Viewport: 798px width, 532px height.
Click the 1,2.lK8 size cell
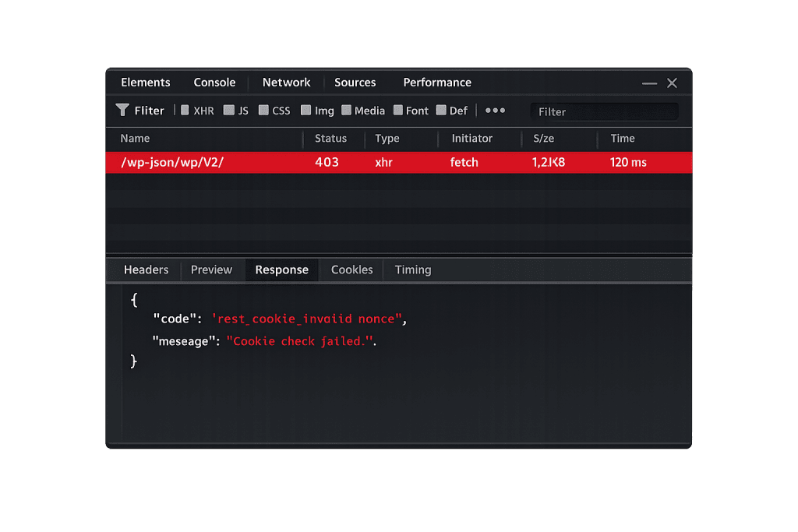click(548, 162)
